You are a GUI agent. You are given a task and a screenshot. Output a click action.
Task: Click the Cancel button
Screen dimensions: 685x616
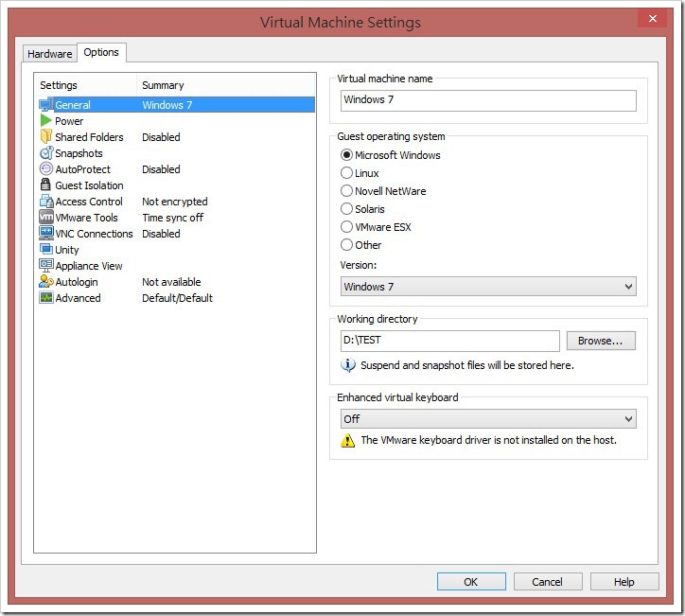548,582
